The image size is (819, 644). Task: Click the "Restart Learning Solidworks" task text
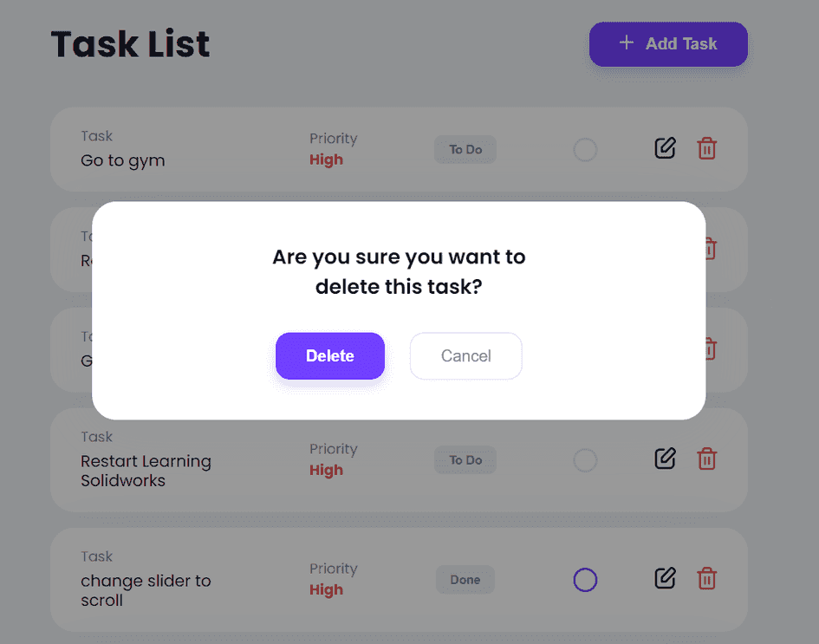pyautogui.click(x=146, y=471)
